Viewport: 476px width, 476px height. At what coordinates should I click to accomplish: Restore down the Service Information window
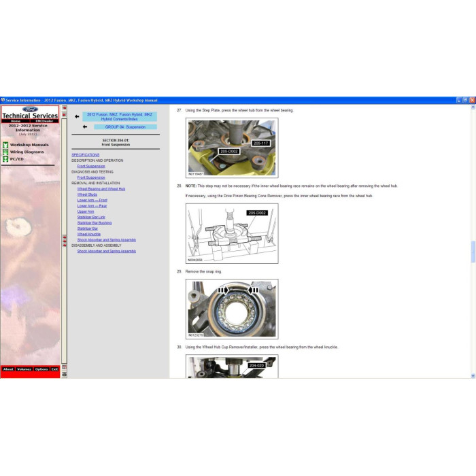(465, 100)
